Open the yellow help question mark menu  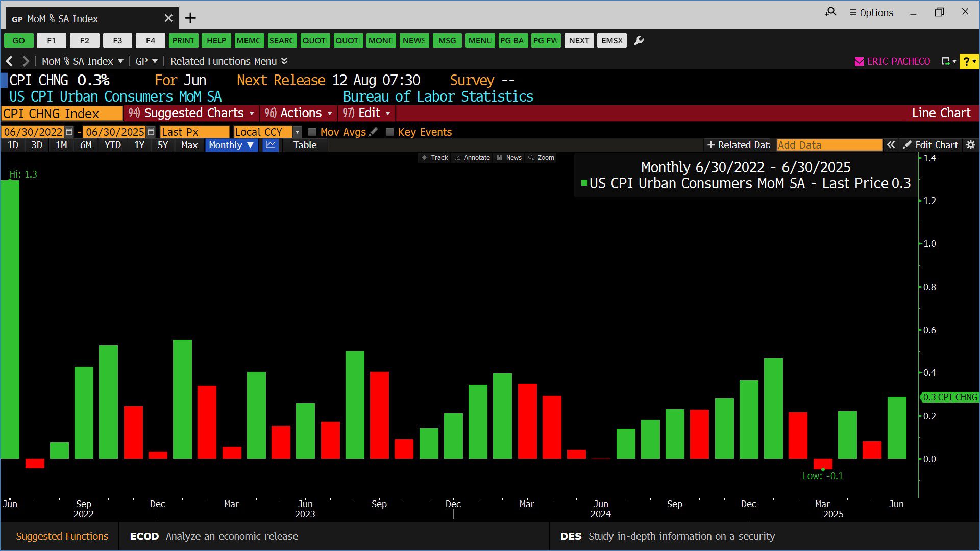click(969, 61)
